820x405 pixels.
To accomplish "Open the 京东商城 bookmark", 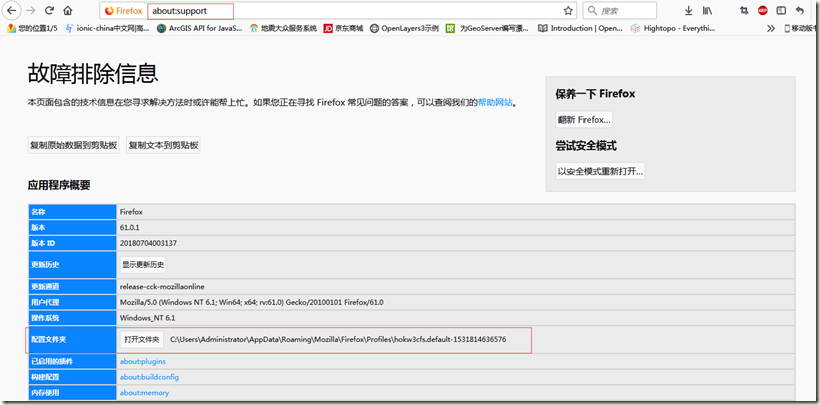I will point(343,28).
